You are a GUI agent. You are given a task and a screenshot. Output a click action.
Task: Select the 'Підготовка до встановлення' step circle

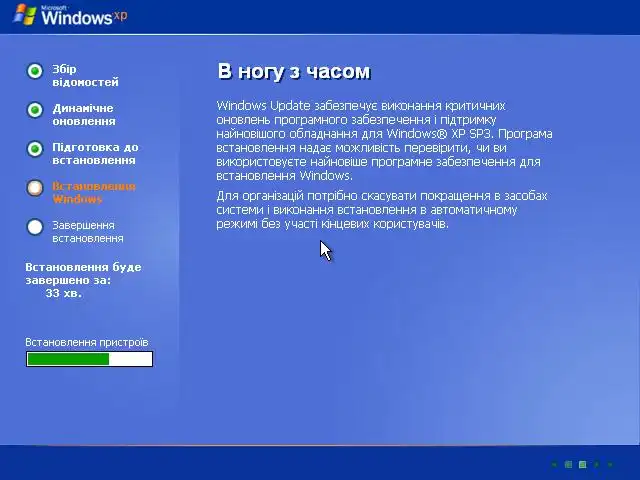point(35,149)
